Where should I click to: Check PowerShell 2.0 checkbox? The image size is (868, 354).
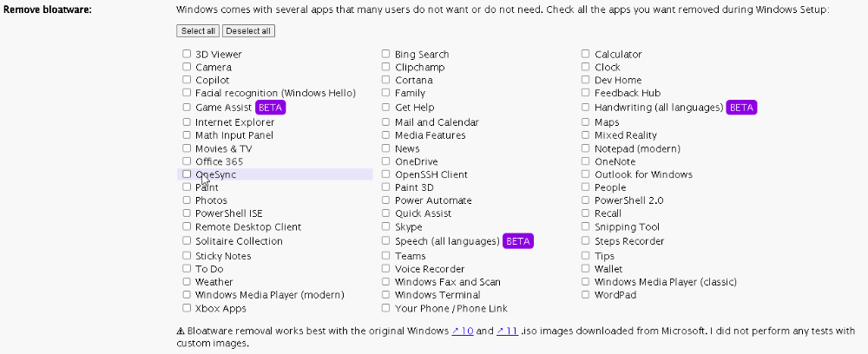(x=586, y=200)
